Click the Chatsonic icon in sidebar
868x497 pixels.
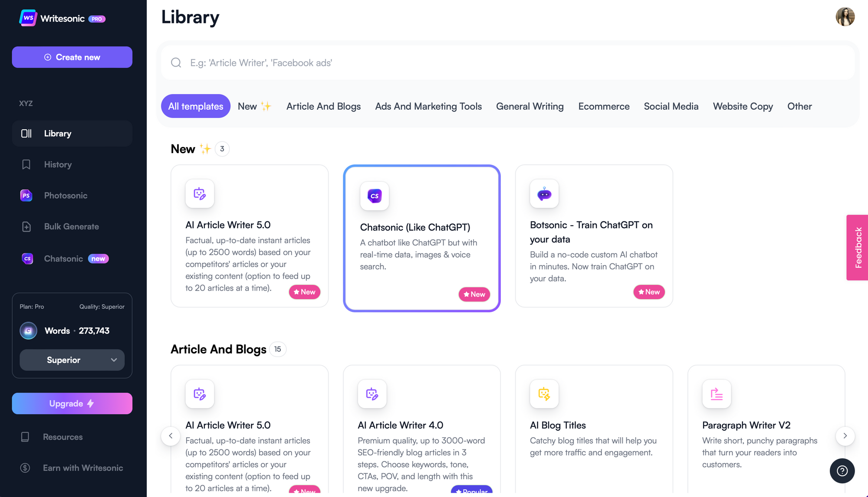(26, 258)
